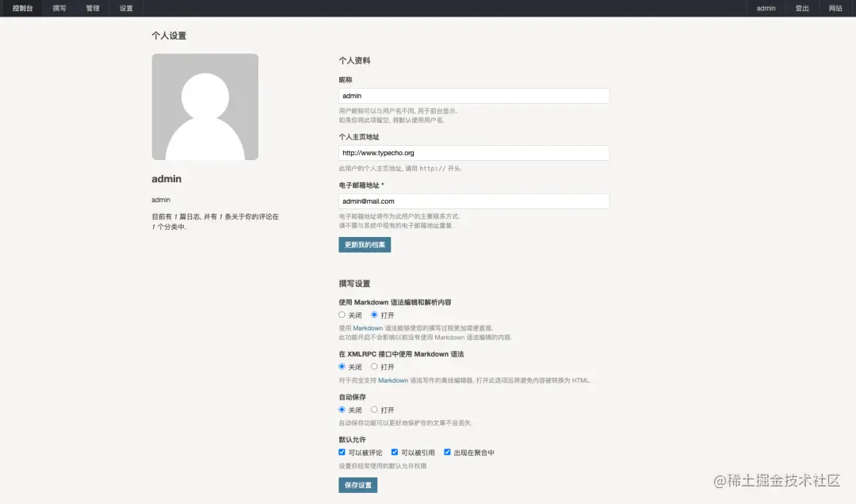Open the 设置 menu
This screenshot has height=504, width=856.
click(x=126, y=8)
